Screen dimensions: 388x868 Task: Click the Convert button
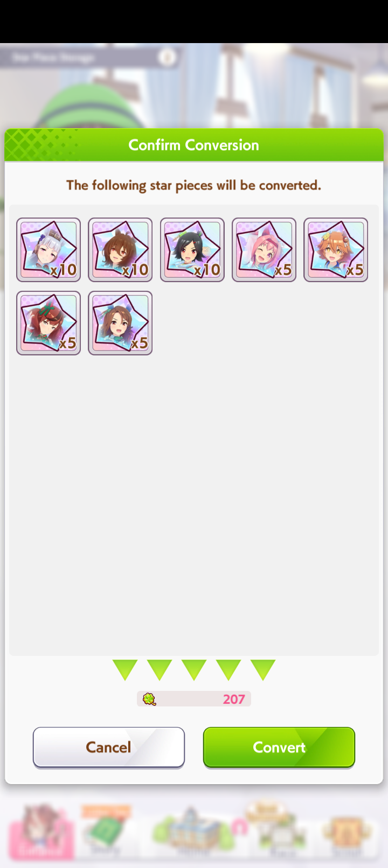(x=279, y=747)
